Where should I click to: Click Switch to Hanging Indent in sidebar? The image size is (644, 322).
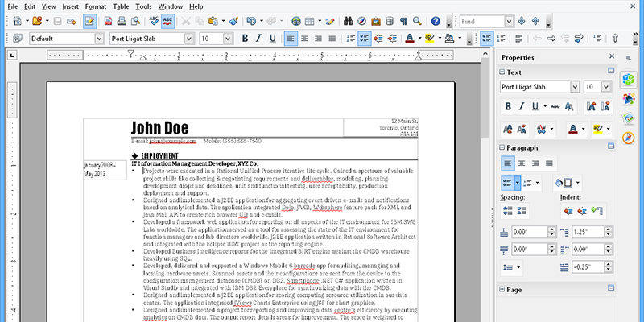pos(597,211)
